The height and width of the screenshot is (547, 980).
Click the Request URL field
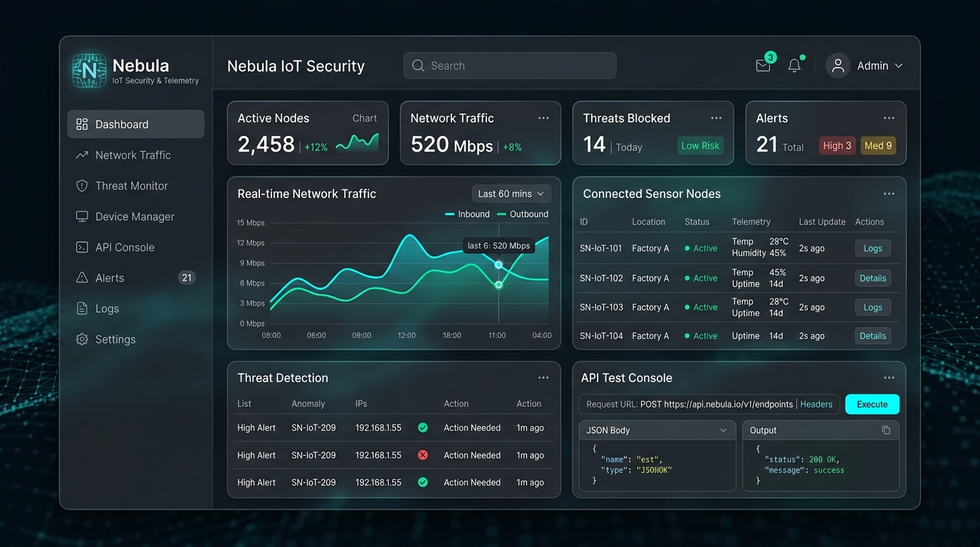pos(709,405)
